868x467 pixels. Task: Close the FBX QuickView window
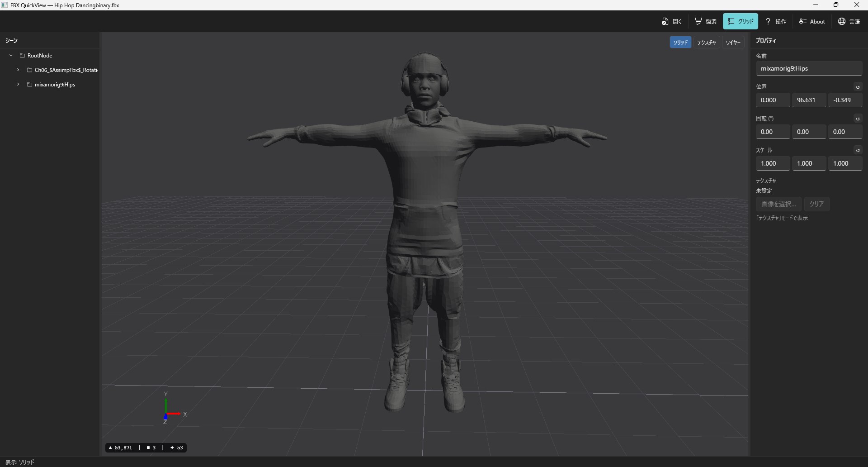coord(857,5)
